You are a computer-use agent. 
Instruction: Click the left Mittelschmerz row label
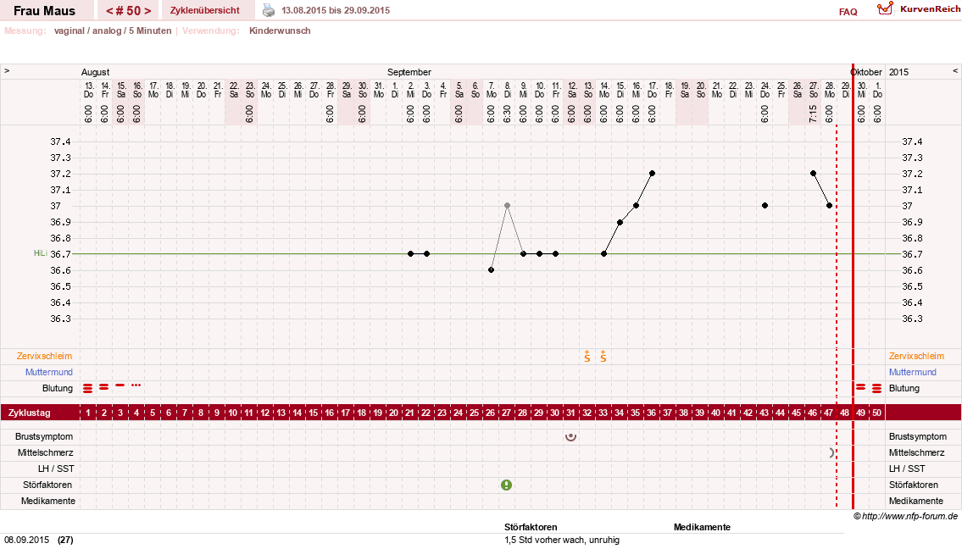point(46,452)
